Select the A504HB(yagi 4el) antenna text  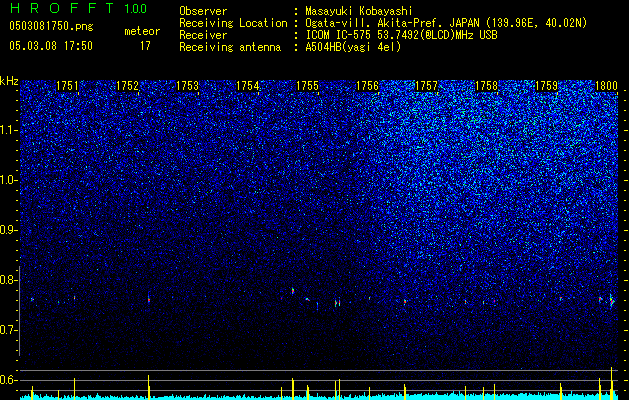point(353,47)
